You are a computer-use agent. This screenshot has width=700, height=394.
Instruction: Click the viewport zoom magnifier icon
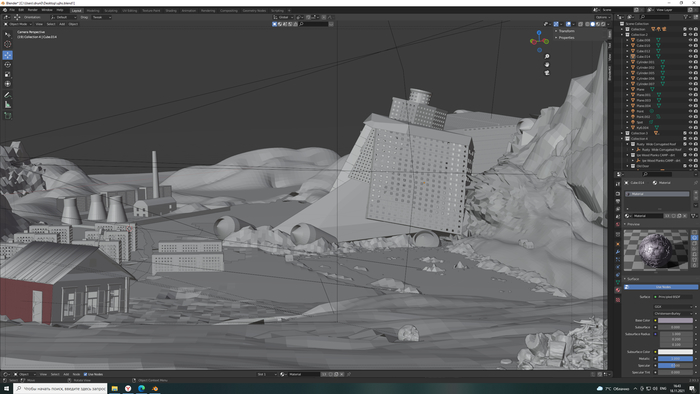(x=547, y=57)
